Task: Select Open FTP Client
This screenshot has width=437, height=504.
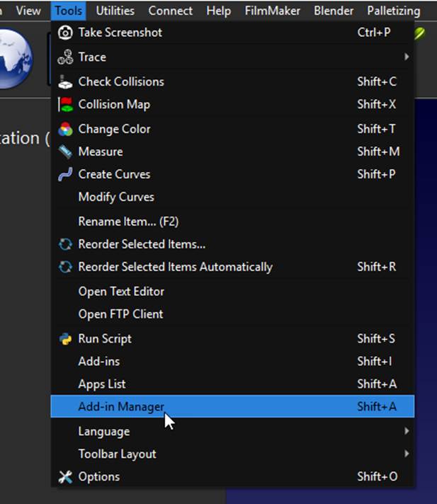Action: 120,314
